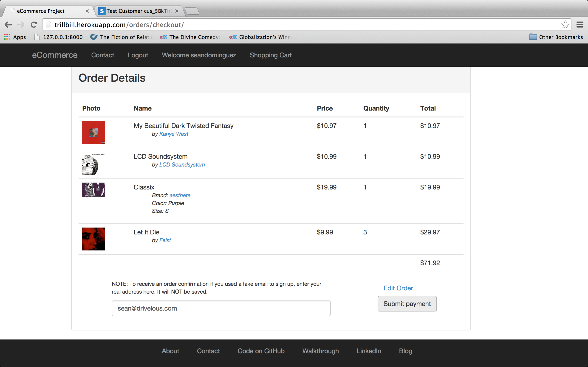Click the aesthete brand link
This screenshot has height=367, width=588.
click(180, 195)
